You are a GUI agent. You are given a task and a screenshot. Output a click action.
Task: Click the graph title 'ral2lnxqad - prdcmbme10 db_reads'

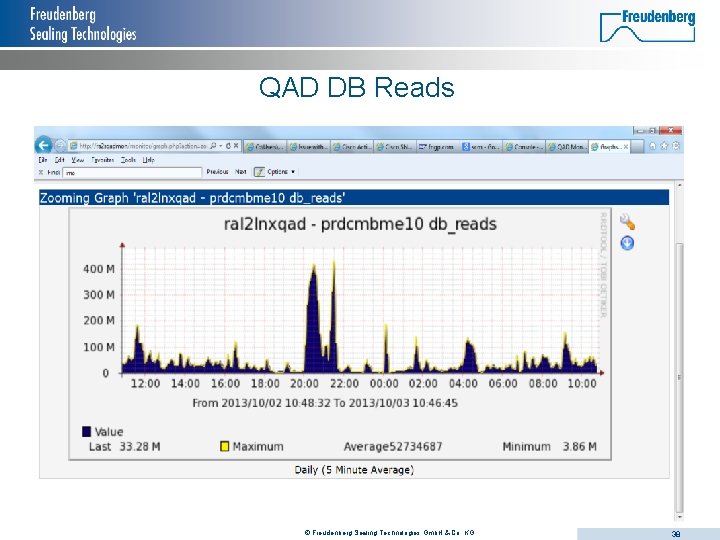360,224
